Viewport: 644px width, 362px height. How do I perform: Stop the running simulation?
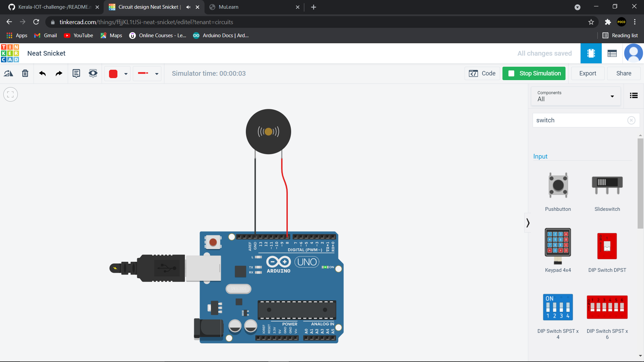point(534,73)
